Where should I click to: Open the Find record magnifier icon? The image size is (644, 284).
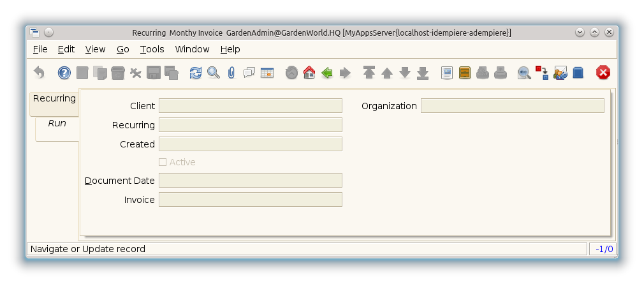[x=214, y=73]
